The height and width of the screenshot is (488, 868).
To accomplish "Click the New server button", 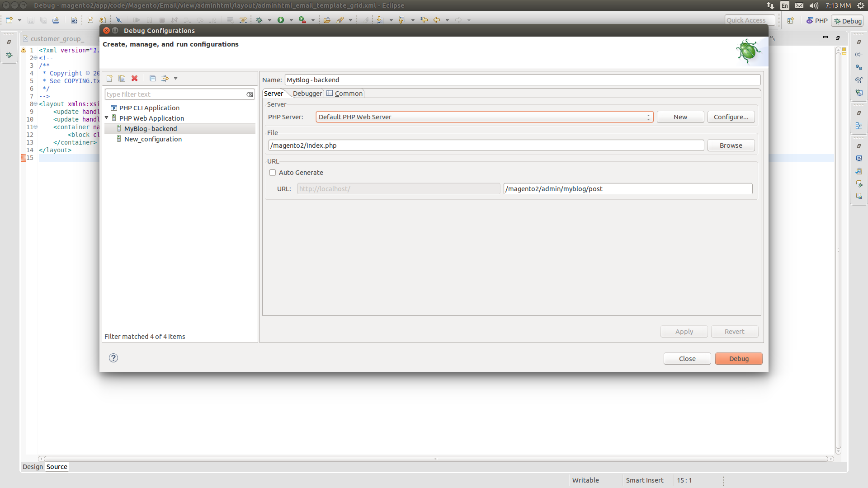I will point(680,117).
